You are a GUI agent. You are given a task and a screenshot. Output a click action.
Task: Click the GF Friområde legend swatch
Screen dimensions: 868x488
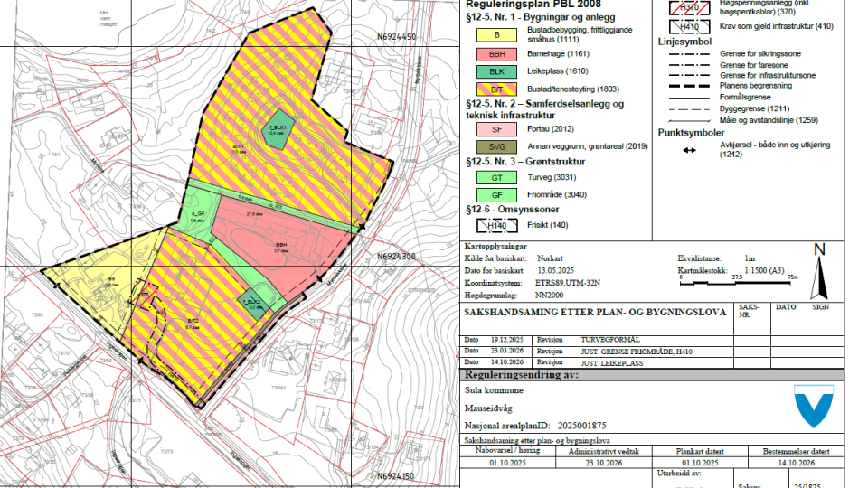tap(496, 195)
